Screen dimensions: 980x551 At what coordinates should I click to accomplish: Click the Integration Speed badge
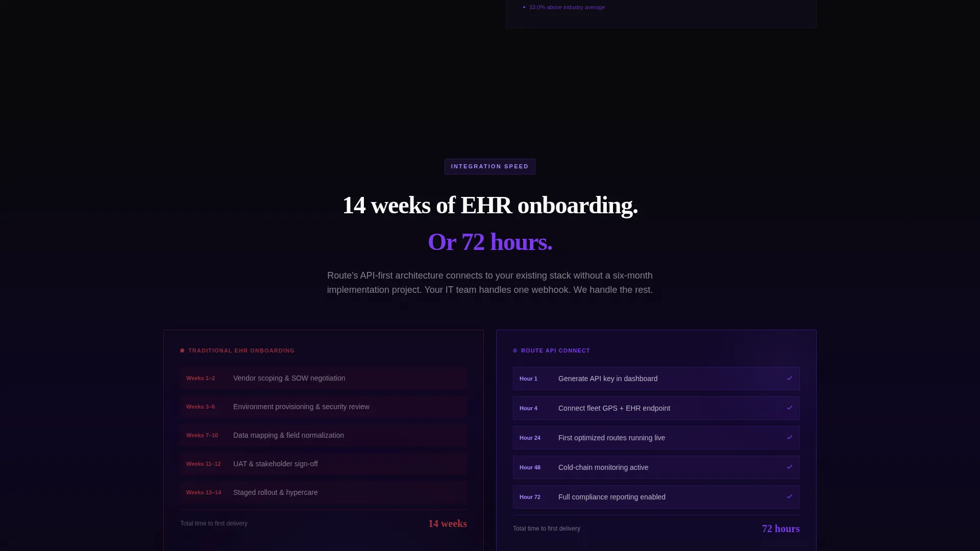pyautogui.click(x=490, y=166)
